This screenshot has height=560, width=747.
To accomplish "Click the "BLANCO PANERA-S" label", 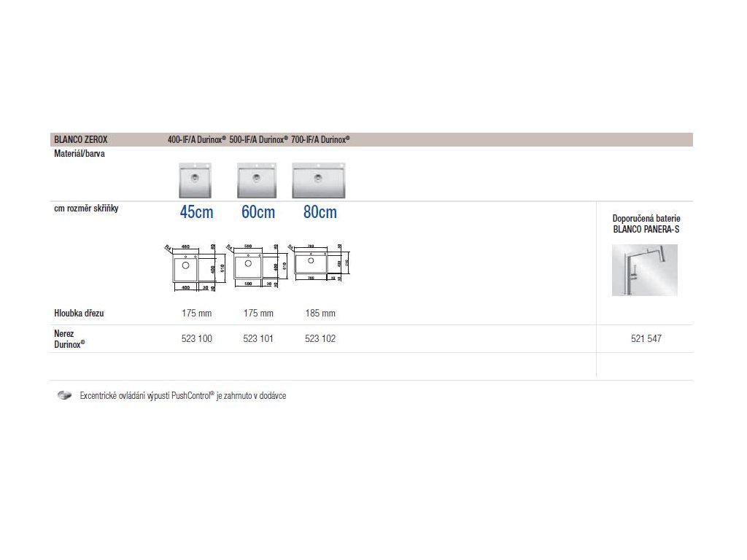I will point(646,230).
